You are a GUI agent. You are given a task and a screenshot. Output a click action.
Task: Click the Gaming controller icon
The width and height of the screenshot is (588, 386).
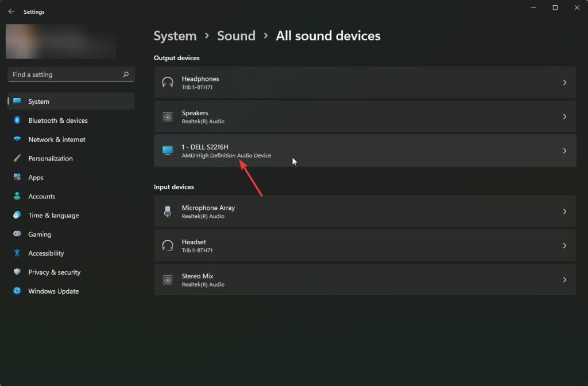(x=17, y=233)
